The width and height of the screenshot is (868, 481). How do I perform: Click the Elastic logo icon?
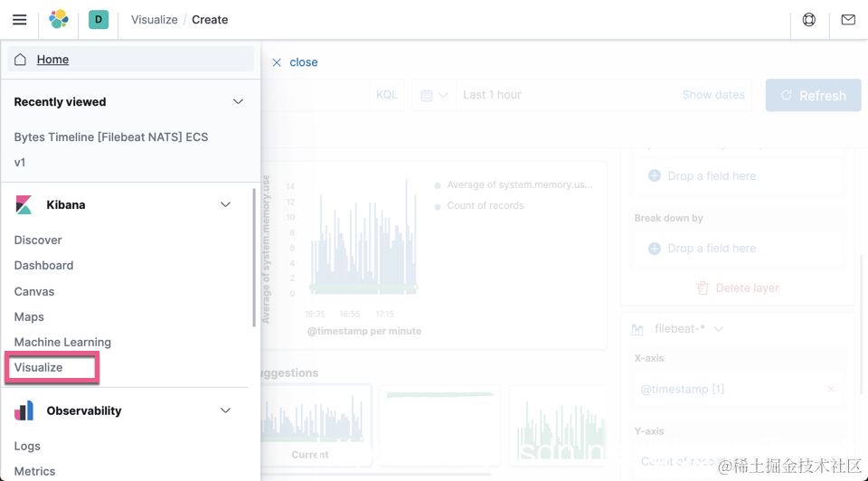pos(59,19)
